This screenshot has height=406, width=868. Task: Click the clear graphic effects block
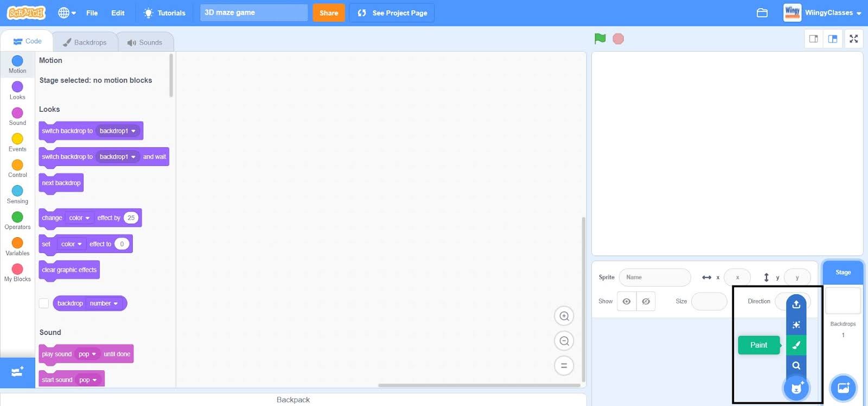point(69,270)
